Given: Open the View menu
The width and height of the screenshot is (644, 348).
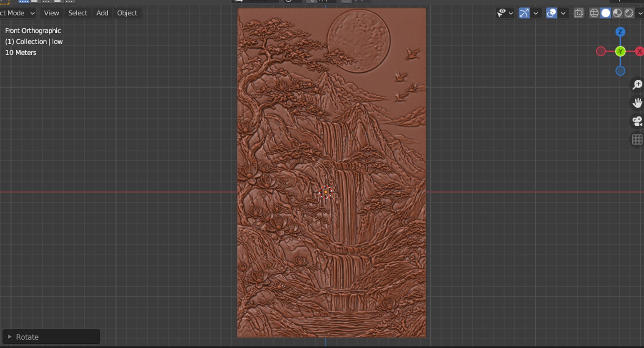Looking at the screenshot, I should 51,13.
